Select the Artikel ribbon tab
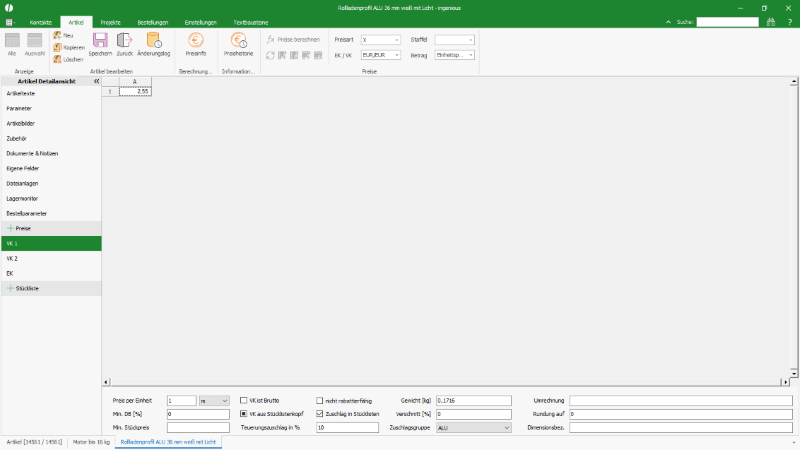The image size is (800, 450). click(x=76, y=22)
